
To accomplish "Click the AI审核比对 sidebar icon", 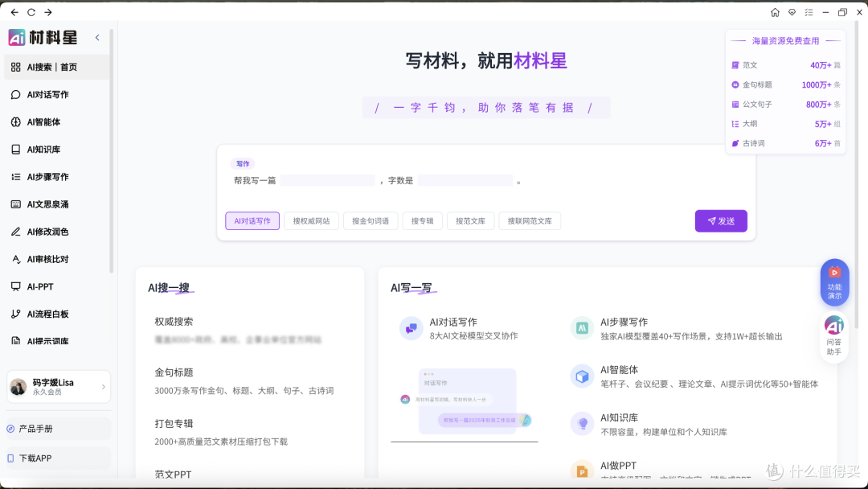I will click(x=15, y=259).
